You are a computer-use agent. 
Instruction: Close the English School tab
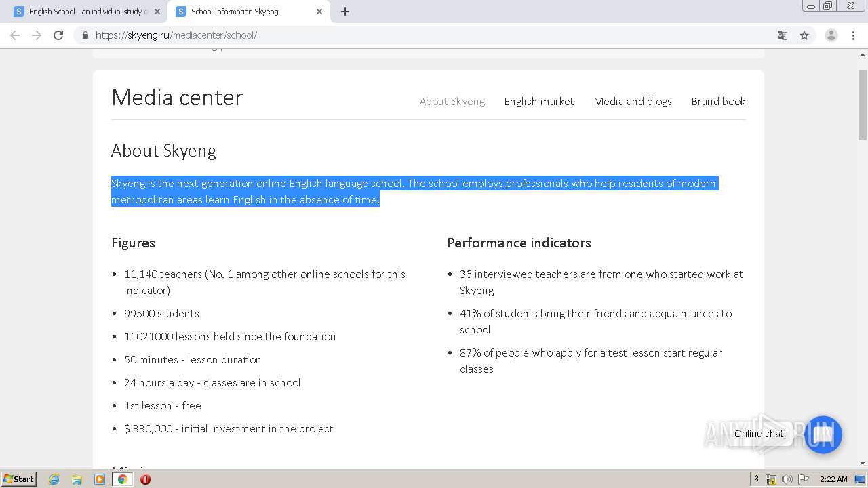(157, 12)
